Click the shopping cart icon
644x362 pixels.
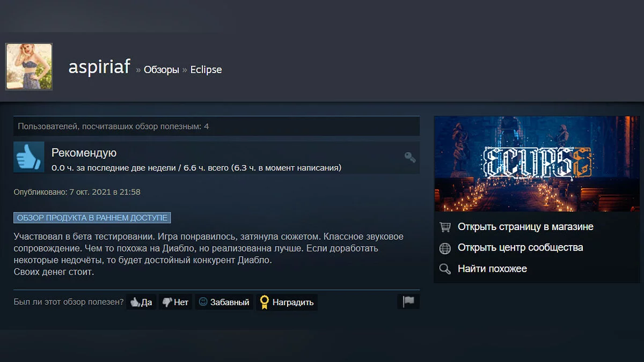(445, 227)
